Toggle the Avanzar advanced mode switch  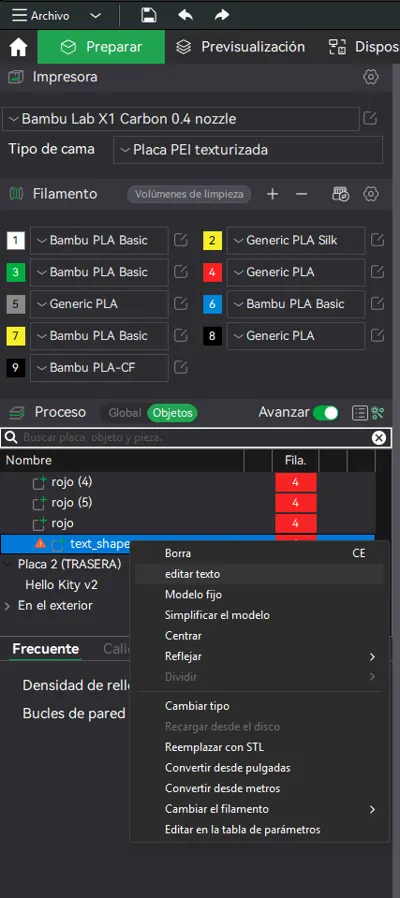coord(326,412)
